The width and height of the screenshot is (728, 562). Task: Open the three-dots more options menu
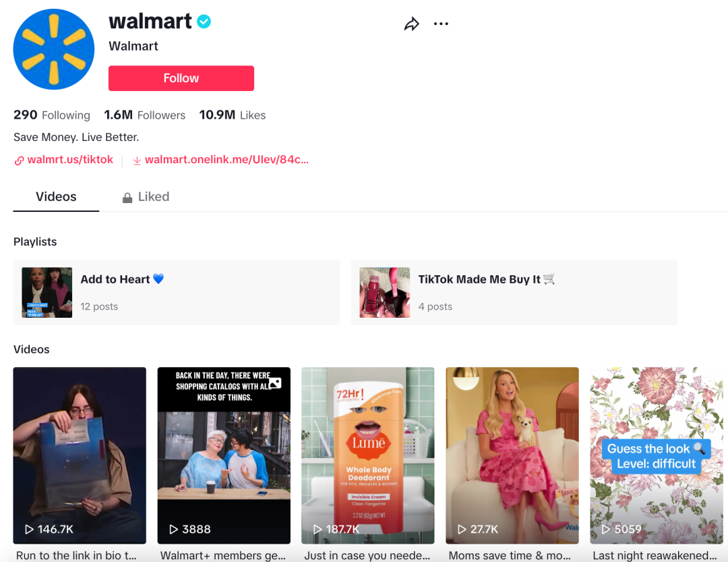click(441, 24)
